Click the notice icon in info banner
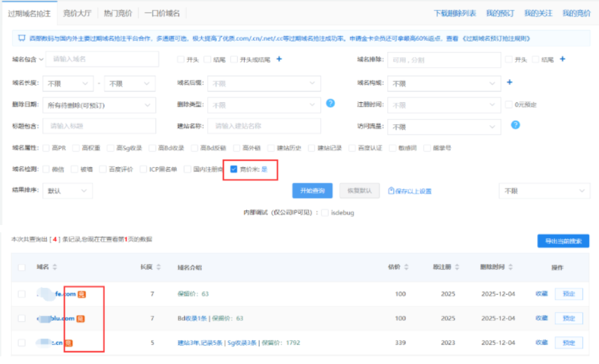Image resolution: width=599 pixels, height=364 pixels. [x=22, y=38]
